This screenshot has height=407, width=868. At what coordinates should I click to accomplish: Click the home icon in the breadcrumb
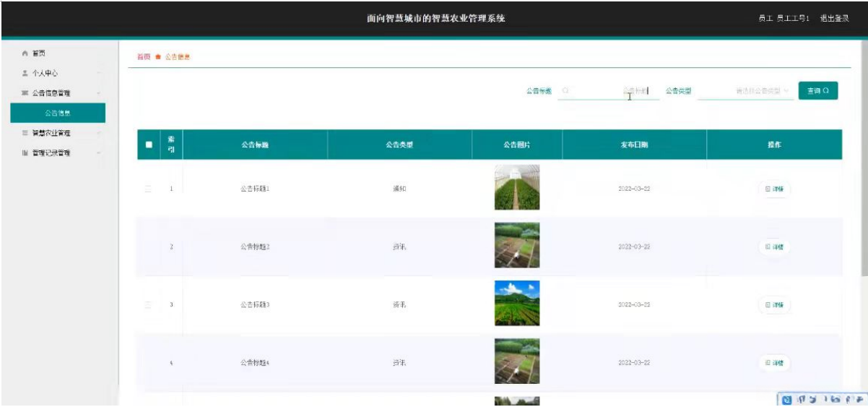click(157, 57)
